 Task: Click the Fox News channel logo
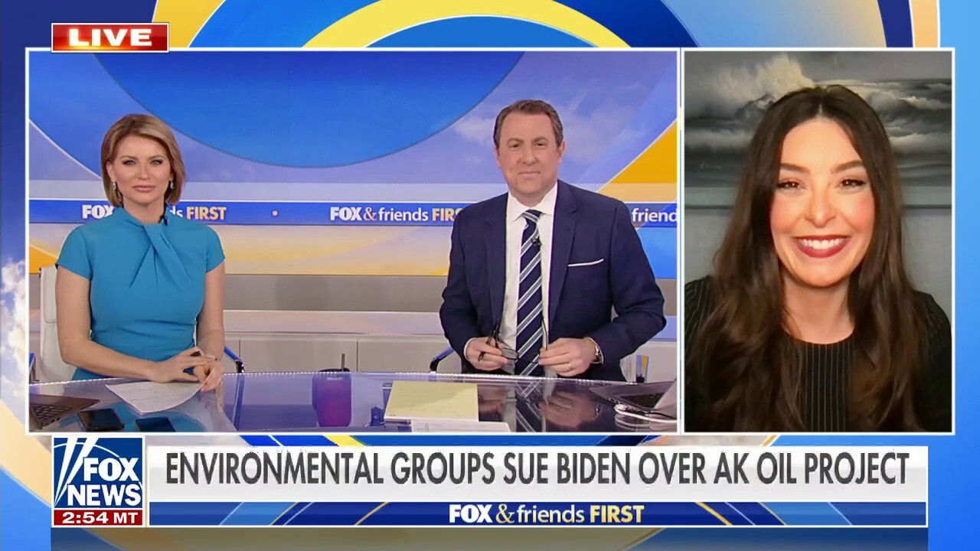98,472
